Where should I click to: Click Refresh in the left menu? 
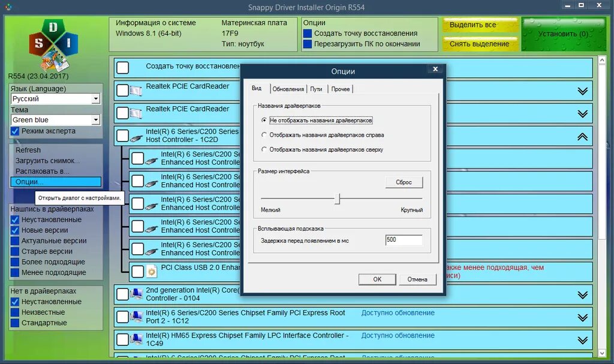pyautogui.click(x=28, y=150)
